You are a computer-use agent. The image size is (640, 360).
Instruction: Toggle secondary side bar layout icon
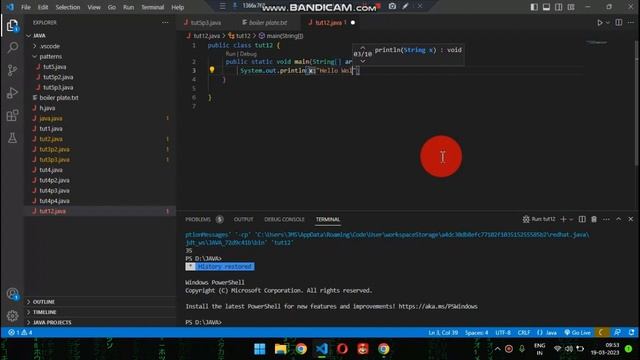[x=558, y=7]
